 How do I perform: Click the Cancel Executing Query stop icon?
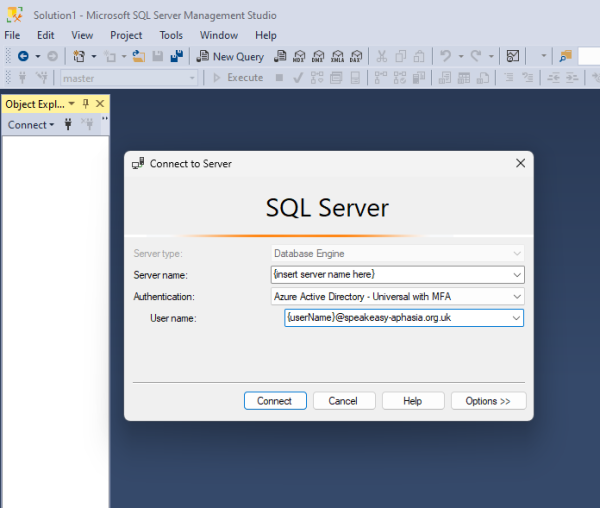pos(279,78)
